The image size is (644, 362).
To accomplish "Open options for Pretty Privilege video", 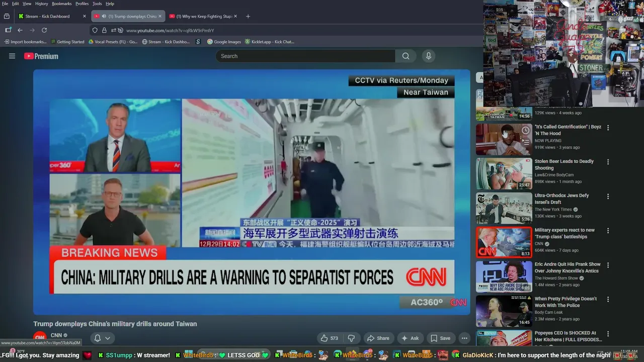I will click(x=608, y=299).
